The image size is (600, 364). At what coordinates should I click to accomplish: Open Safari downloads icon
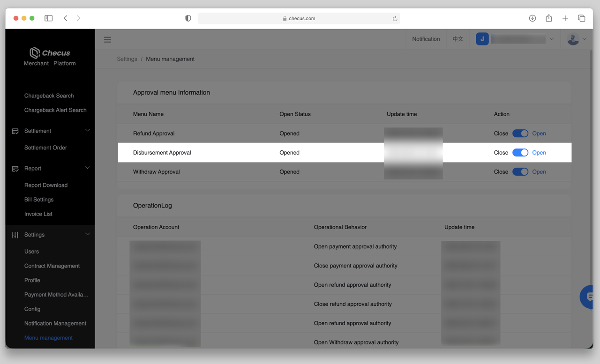(532, 18)
